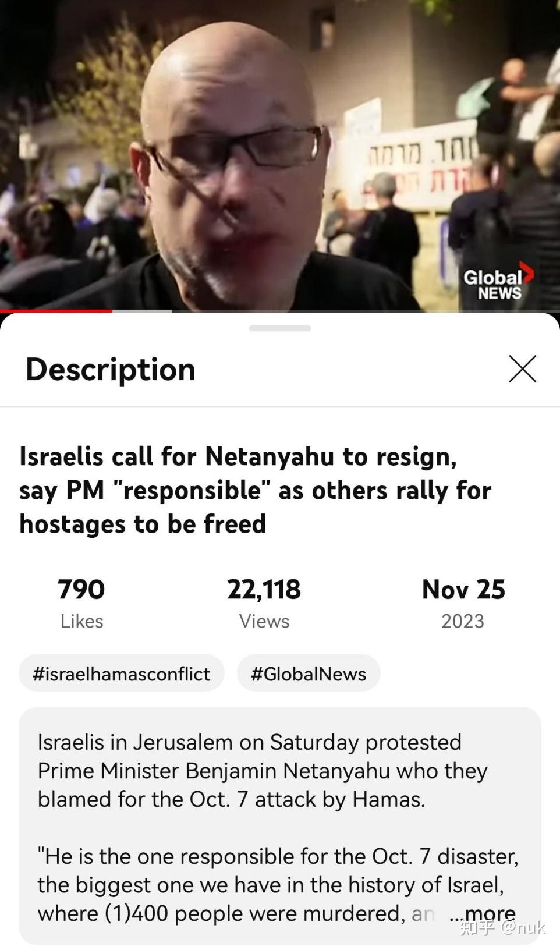Tap the #israelhamasconflict hashtag chip
Viewport: 560px width, 950px height.
[122, 673]
